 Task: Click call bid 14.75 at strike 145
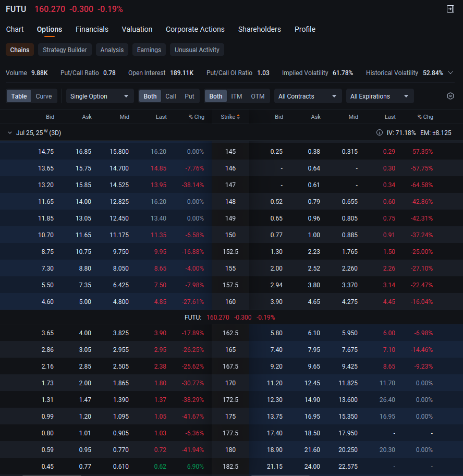[46, 152]
